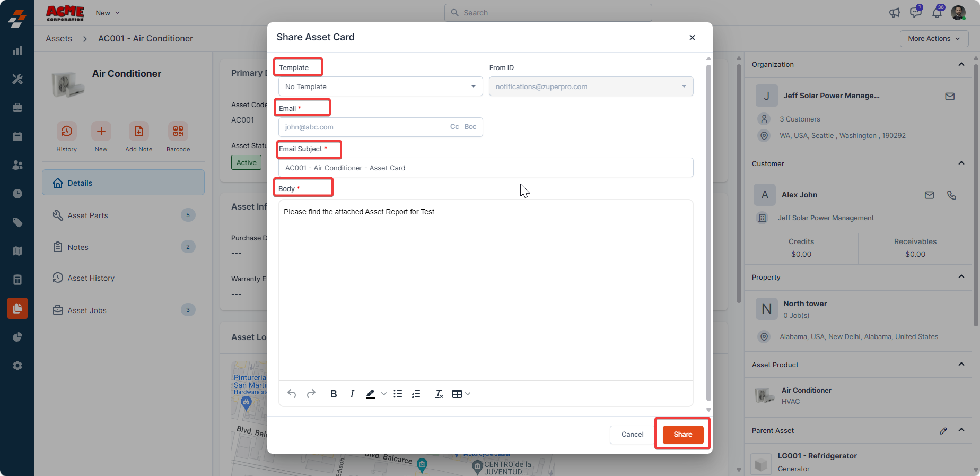The image size is (980, 476).
Task: Open the users group icon in sidebar
Action: 17,165
